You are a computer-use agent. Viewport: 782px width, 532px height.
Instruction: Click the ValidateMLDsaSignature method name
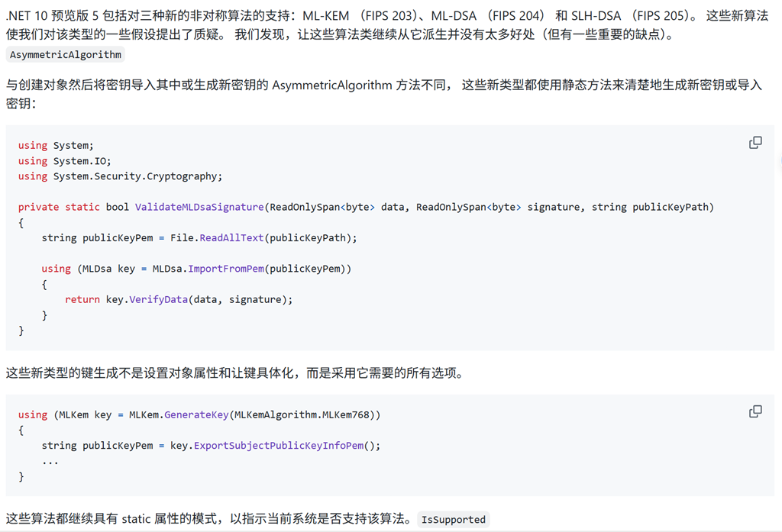(x=199, y=207)
